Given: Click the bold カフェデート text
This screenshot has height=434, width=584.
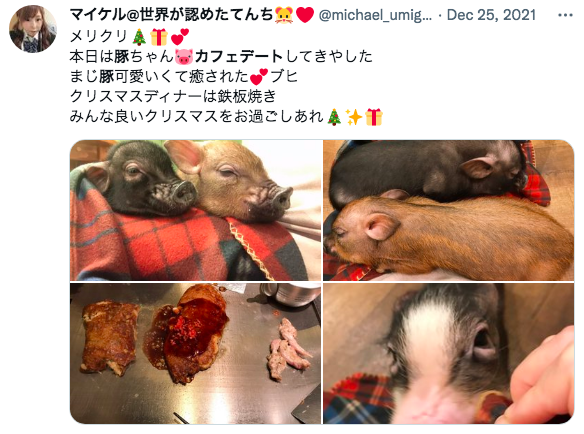Looking at the screenshot, I should (x=238, y=57).
